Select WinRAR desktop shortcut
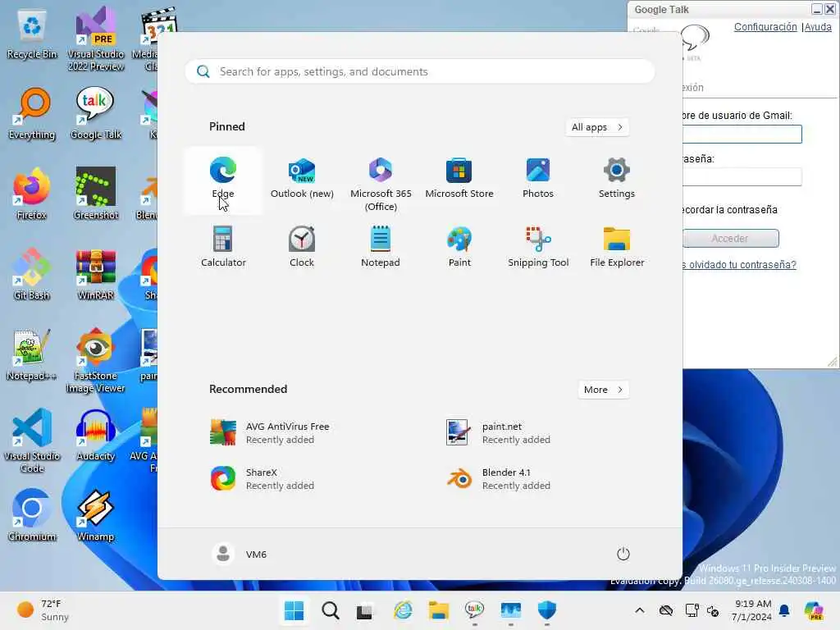Image resolution: width=840 pixels, height=630 pixels. pos(96,274)
